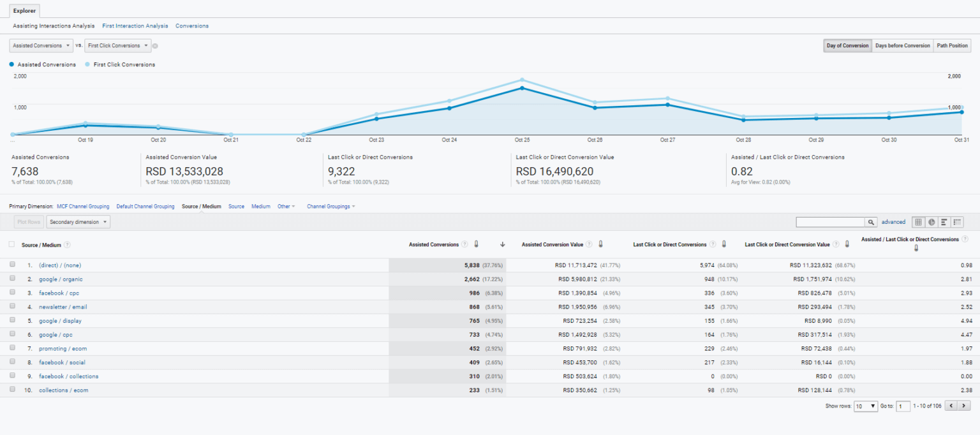The width and height of the screenshot is (980, 435).
Task: Open help icon for Assisted Conversion Value column
Action: pyautogui.click(x=590, y=244)
